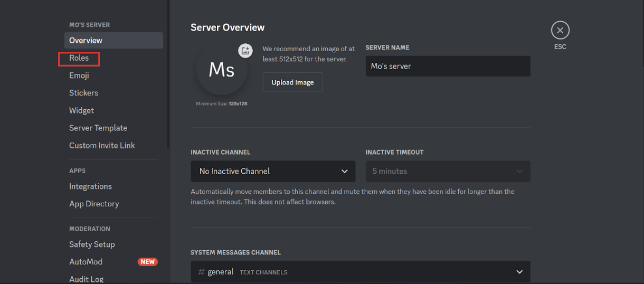Click the Server Name text field
This screenshot has width=644, height=284.
click(x=448, y=67)
